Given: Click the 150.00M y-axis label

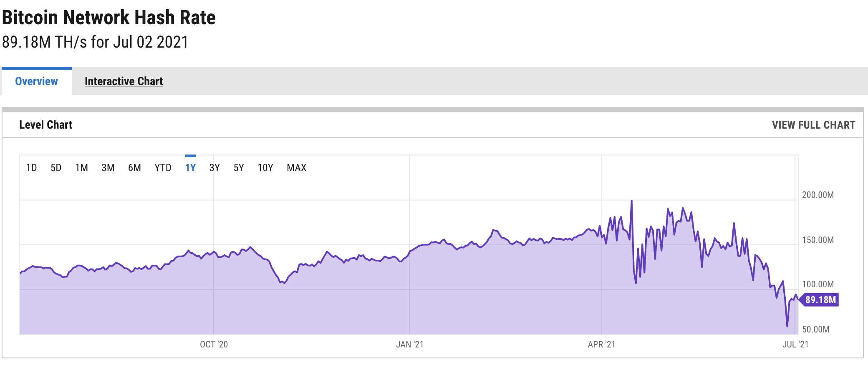Looking at the screenshot, I should (818, 240).
